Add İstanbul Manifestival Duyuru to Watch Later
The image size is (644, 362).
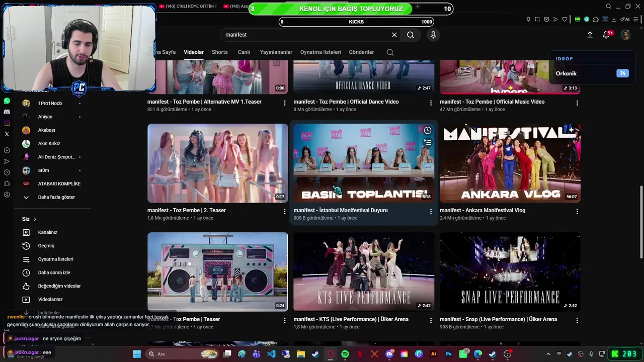pyautogui.click(x=427, y=131)
